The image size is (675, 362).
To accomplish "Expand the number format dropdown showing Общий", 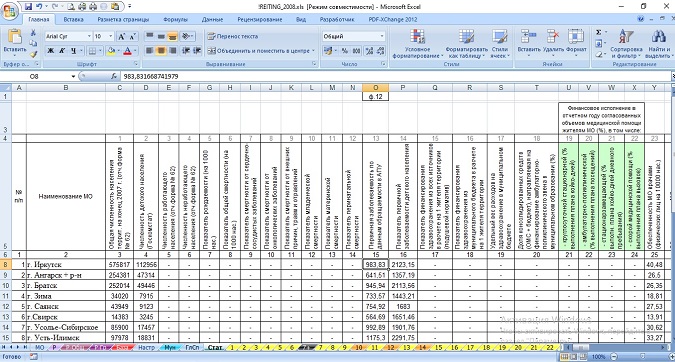I will (381, 37).
